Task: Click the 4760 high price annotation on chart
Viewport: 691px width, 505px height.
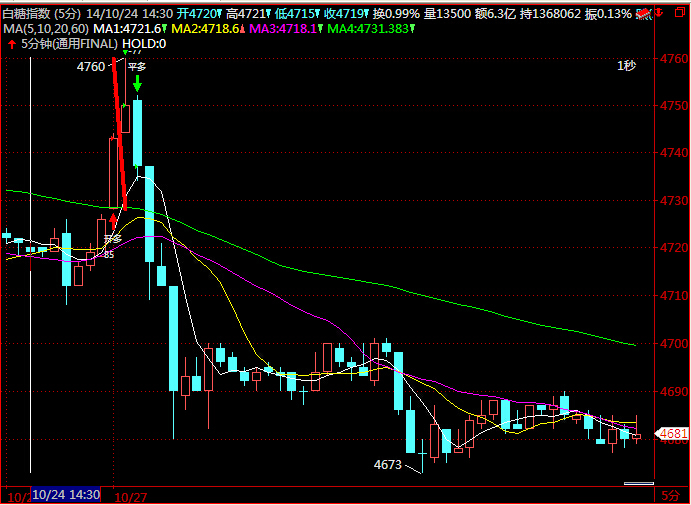Action: tap(91, 67)
